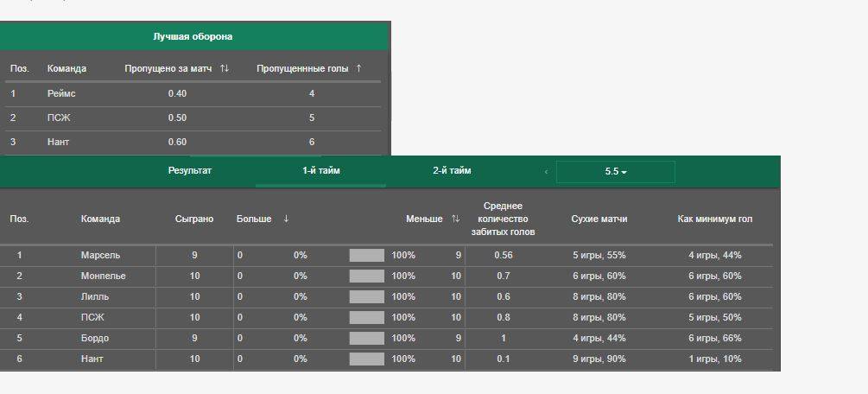Click the sort arrows beside Меньше

tap(455, 219)
